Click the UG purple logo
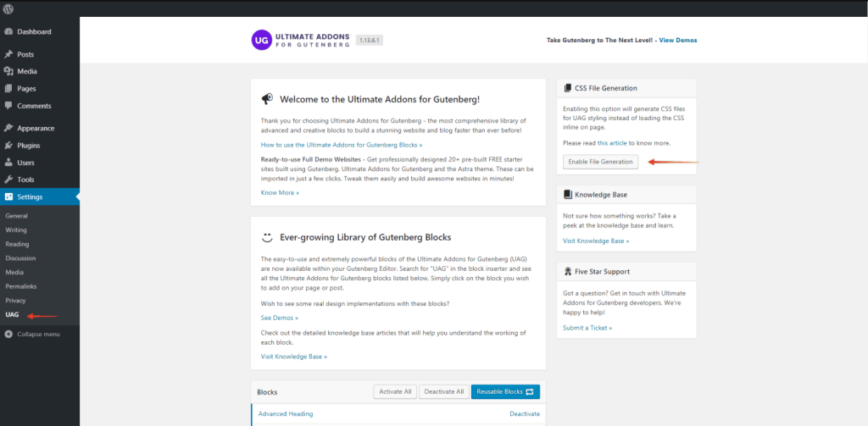The image size is (868, 426). point(261,40)
